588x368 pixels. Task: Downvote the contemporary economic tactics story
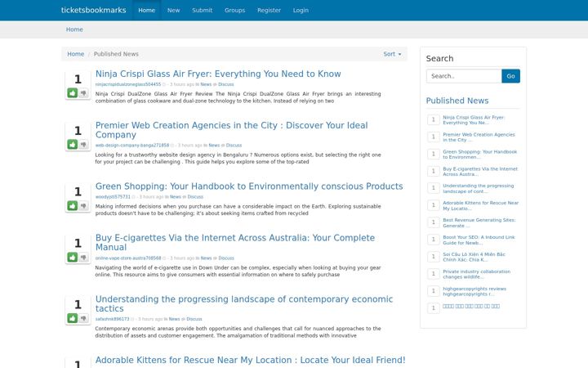click(83, 318)
